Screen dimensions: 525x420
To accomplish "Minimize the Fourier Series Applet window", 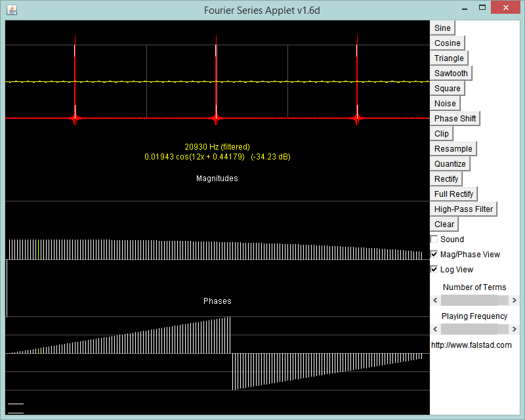I will click(465, 8).
